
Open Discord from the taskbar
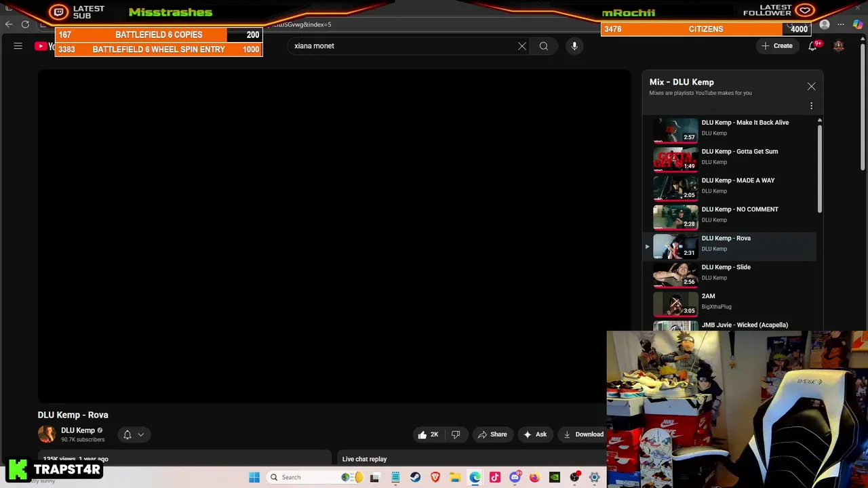tap(515, 477)
